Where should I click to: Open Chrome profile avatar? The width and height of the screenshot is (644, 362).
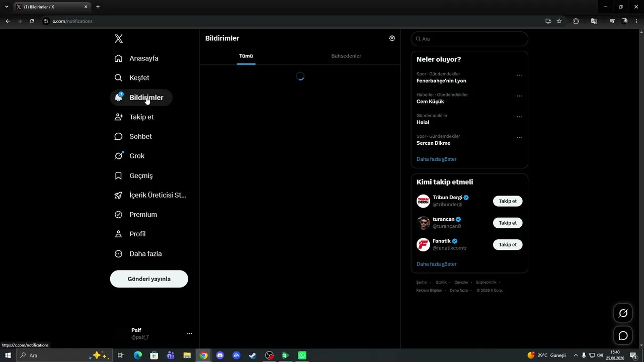(x=624, y=21)
